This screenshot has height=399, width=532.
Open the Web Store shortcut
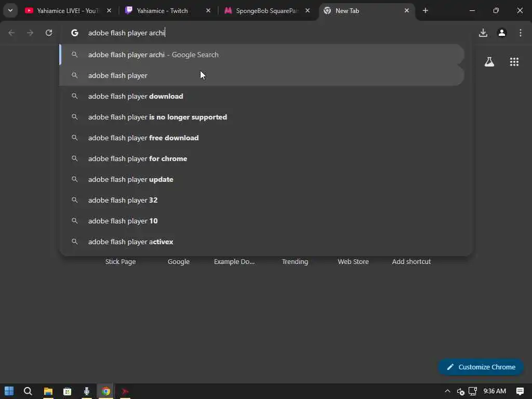(353, 262)
